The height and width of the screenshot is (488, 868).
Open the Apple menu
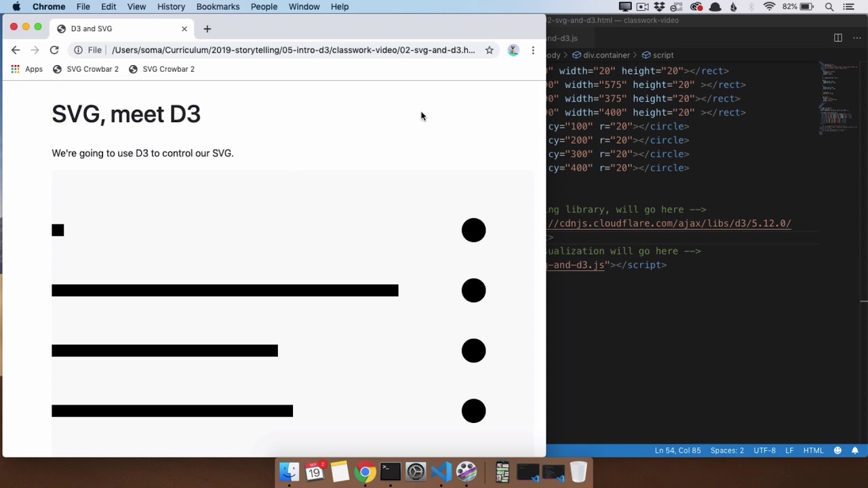[16, 7]
